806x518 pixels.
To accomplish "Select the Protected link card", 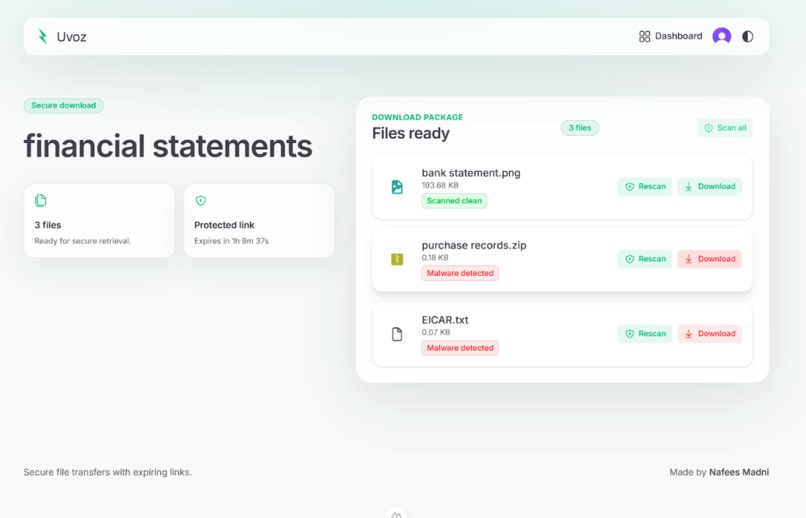I will 259,220.
